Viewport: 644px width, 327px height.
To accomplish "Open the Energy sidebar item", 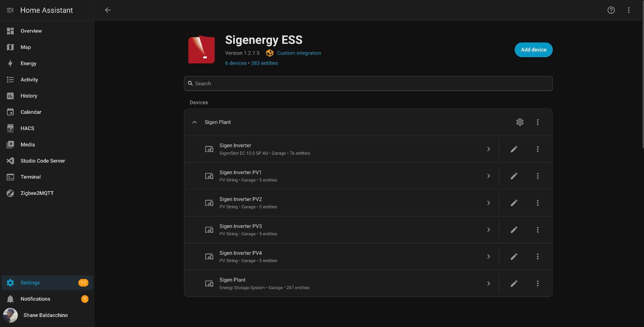I will pos(47,63).
